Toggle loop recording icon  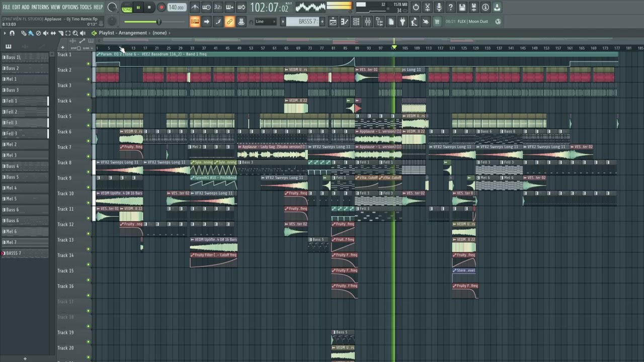point(241,7)
